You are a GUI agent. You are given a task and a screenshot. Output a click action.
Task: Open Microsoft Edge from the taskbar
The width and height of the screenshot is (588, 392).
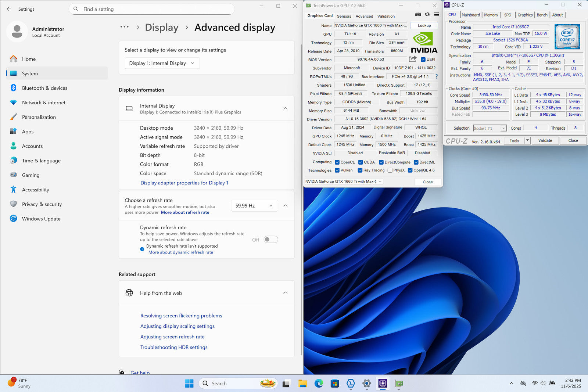point(319,384)
